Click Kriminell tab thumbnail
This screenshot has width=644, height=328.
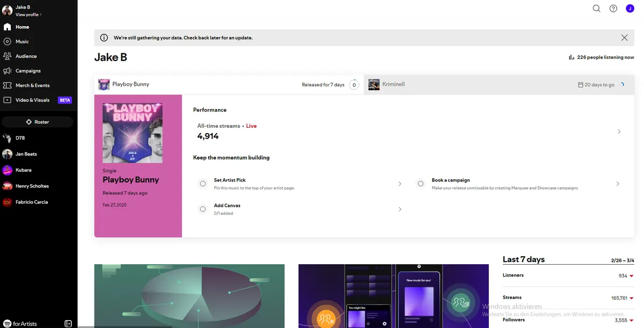tap(374, 84)
